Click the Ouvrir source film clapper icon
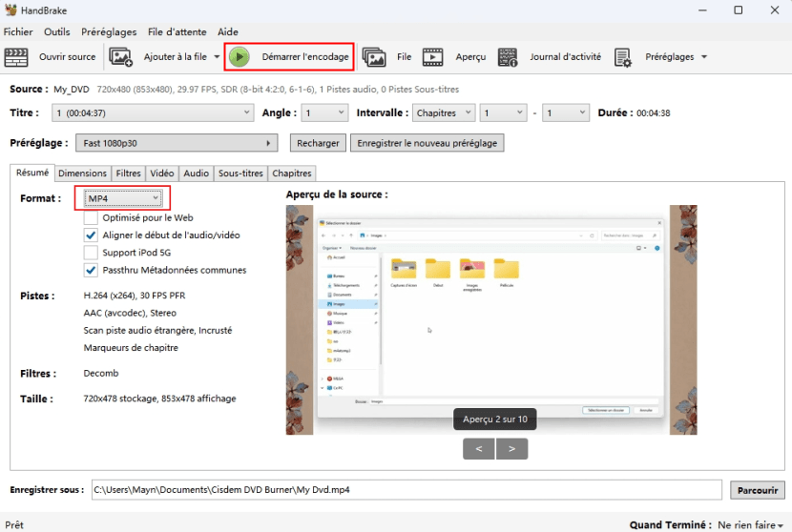The width and height of the screenshot is (792, 532). click(x=16, y=57)
